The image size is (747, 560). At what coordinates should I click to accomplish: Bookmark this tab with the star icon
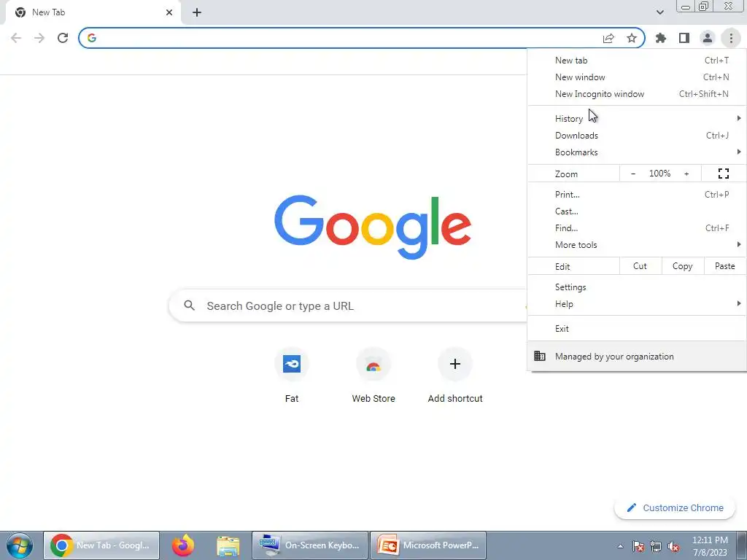click(632, 38)
